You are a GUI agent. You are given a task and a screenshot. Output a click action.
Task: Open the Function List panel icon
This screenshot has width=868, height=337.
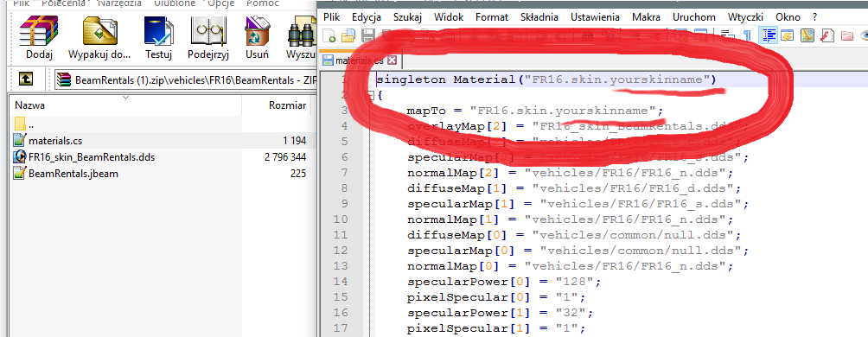[827, 36]
